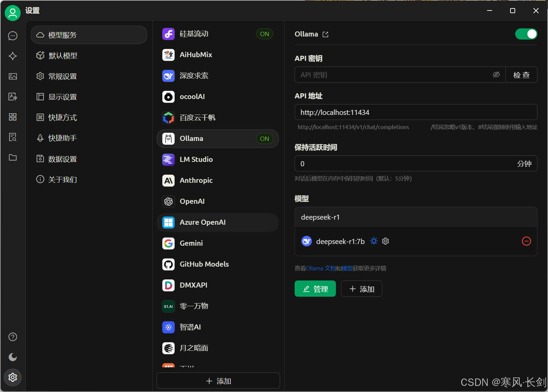The height and width of the screenshot is (392, 548).
Task: Click the Gemini Google logo
Action: pos(168,243)
